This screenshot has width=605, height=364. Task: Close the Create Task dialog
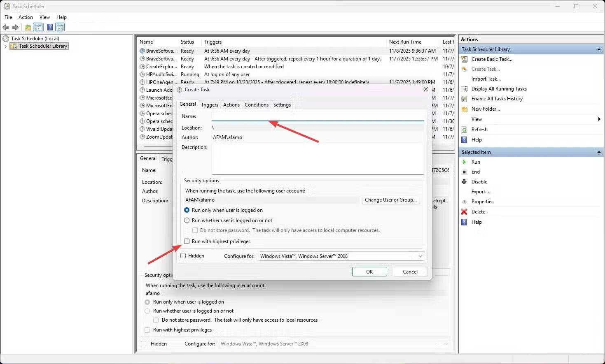[x=426, y=89]
